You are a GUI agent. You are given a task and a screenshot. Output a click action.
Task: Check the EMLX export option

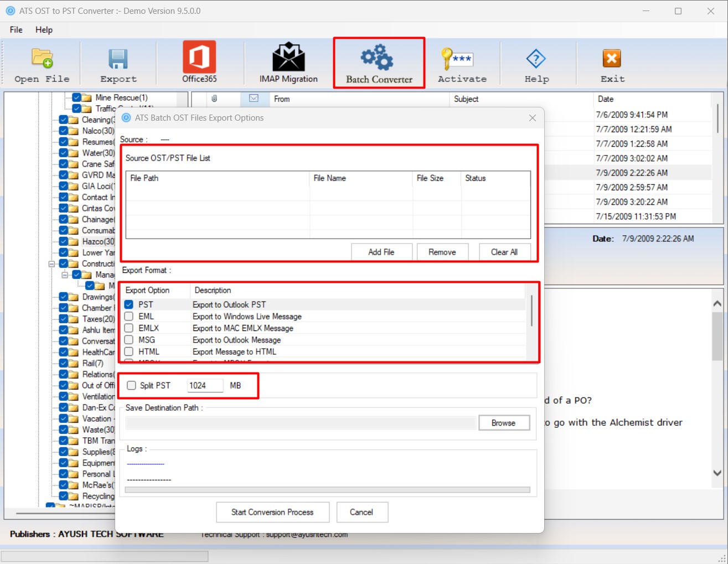pos(129,328)
